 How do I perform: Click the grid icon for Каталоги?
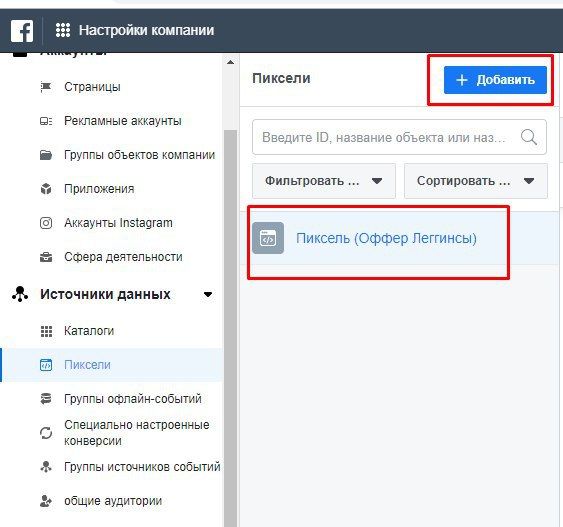pyautogui.click(x=46, y=331)
